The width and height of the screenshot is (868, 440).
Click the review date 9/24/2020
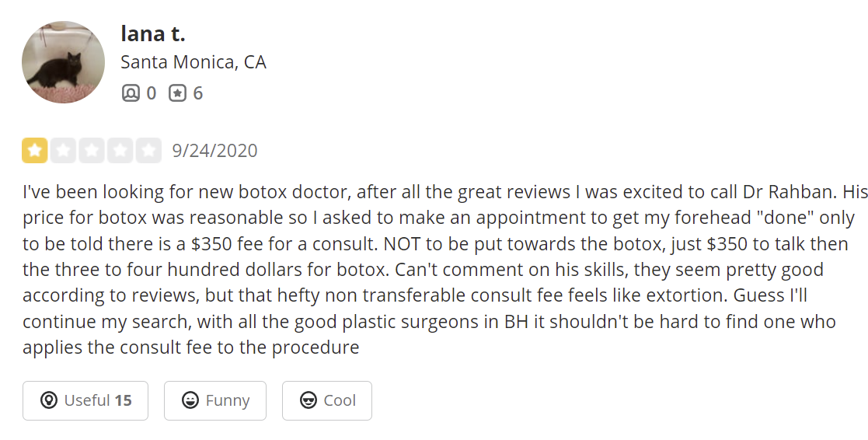tap(214, 150)
